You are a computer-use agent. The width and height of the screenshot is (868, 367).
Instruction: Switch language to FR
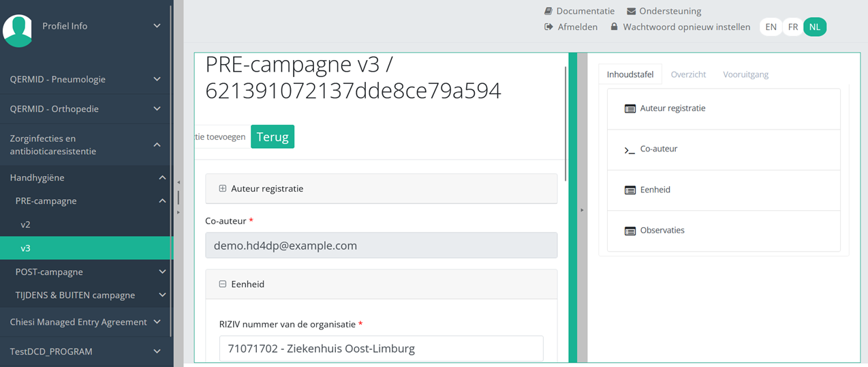point(792,27)
